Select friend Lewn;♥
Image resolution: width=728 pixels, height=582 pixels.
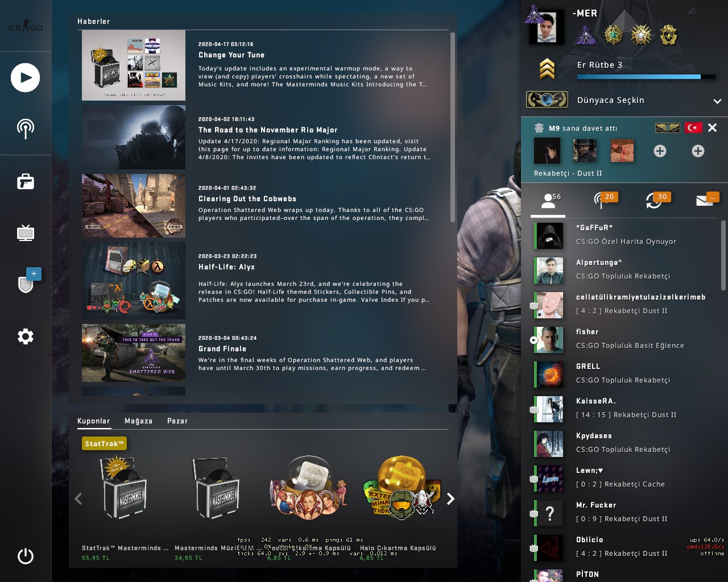click(x=626, y=478)
